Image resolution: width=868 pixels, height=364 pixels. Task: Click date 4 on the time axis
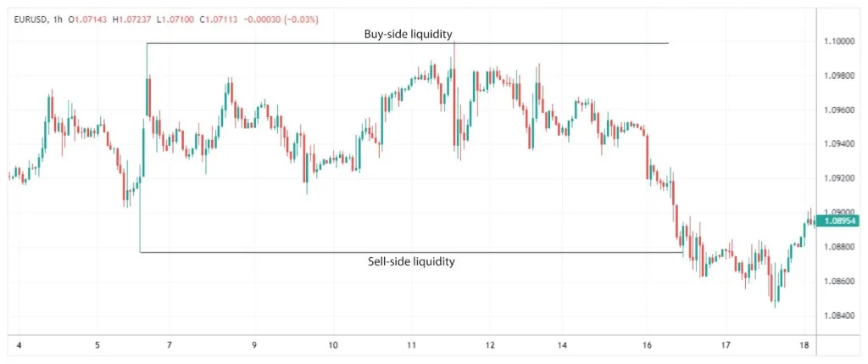(19, 346)
